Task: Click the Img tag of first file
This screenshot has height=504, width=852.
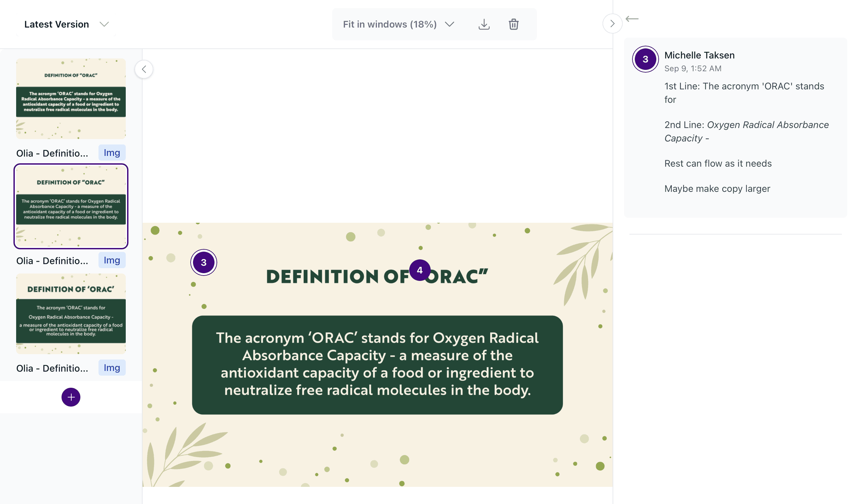Action: [x=112, y=153]
